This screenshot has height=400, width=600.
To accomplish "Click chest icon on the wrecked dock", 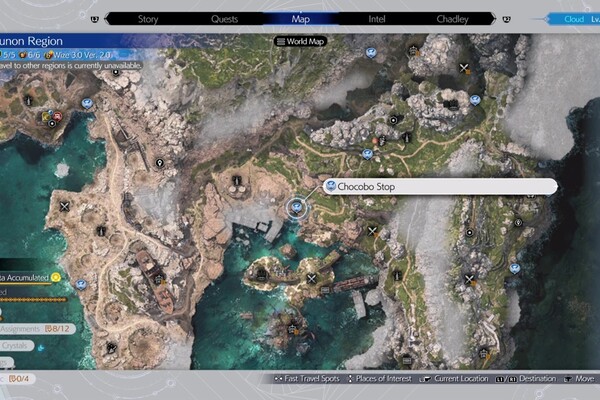I will point(325,291).
